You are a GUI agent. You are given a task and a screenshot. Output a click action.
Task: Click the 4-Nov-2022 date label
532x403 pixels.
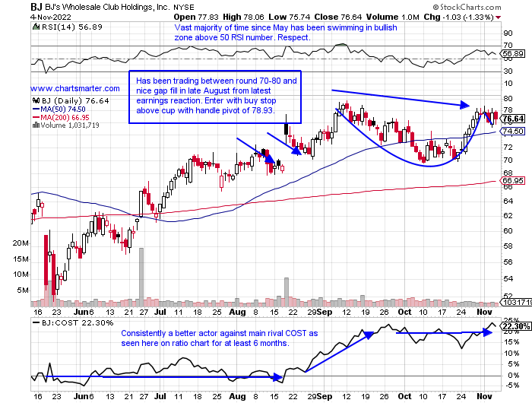pos(51,17)
